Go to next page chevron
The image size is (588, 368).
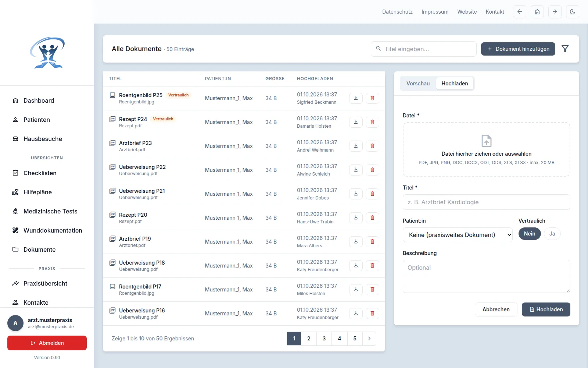pos(369,339)
